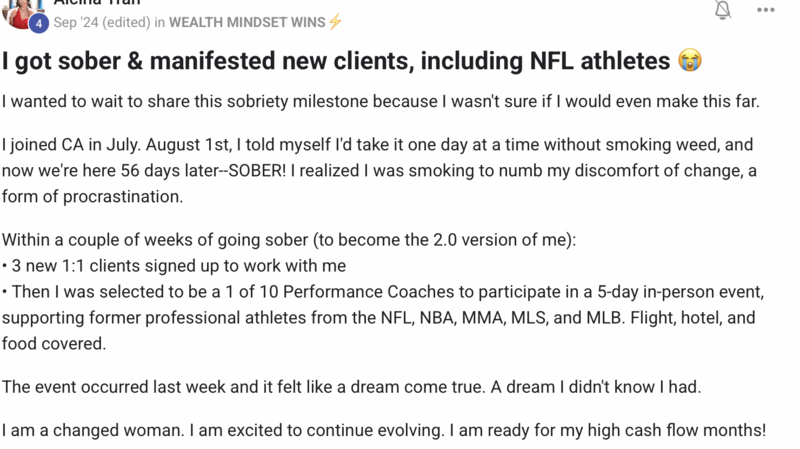Open the WEALTH MINDSET WINS category
This screenshot has height=449, width=800.
(247, 22)
